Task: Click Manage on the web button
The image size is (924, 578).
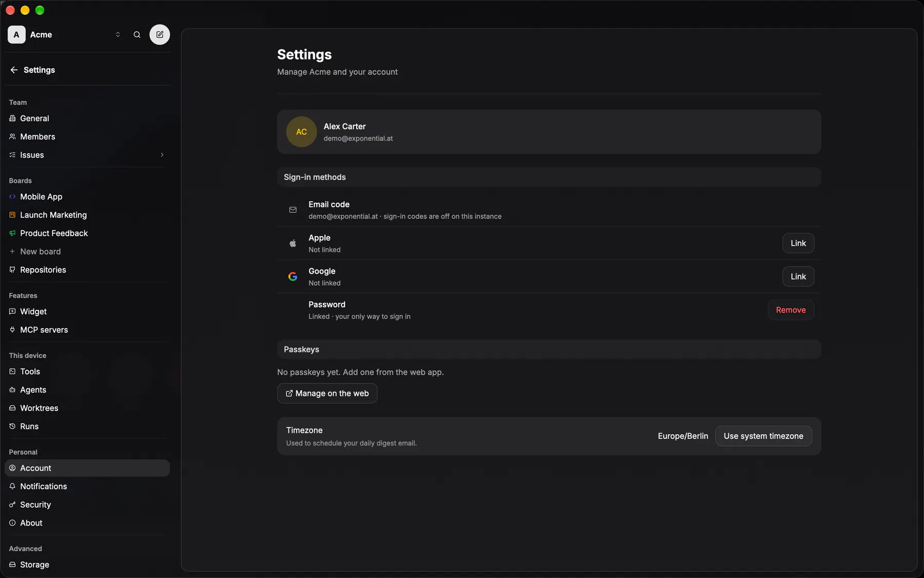Action: point(327,393)
